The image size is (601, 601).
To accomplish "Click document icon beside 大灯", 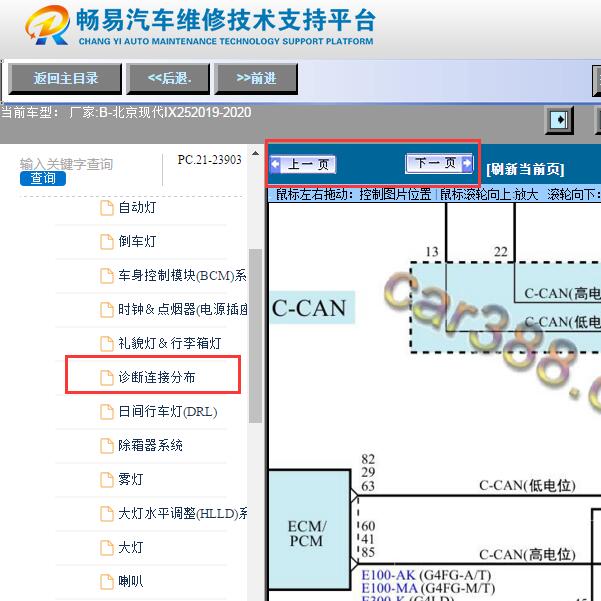I will point(107,548).
